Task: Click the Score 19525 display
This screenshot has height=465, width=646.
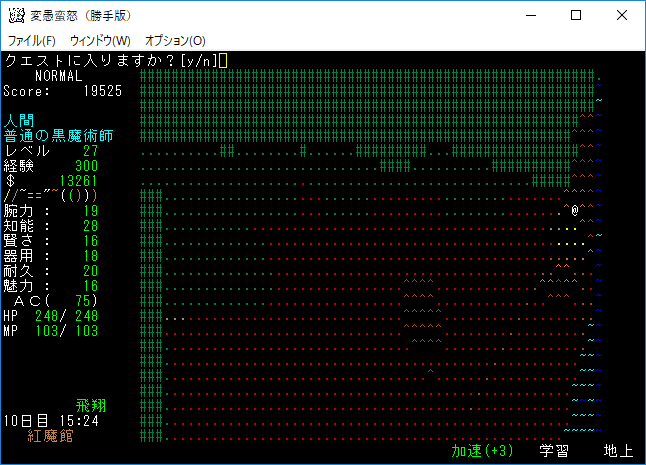Action: [62, 91]
